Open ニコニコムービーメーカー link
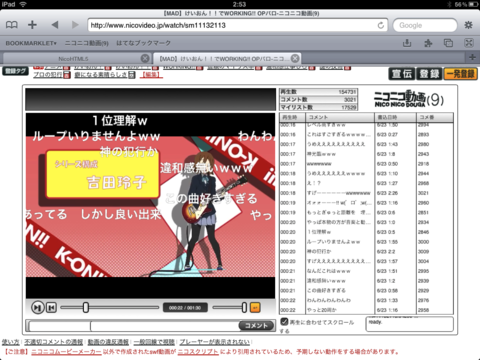Image resolution: width=480 pixels, height=360 pixels. click(66, 351)
